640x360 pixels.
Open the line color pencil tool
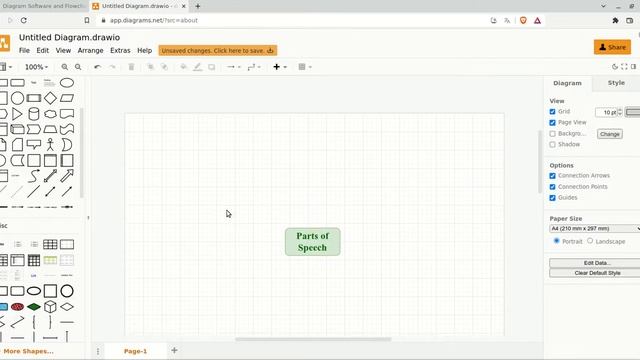(x=198, y=67)
